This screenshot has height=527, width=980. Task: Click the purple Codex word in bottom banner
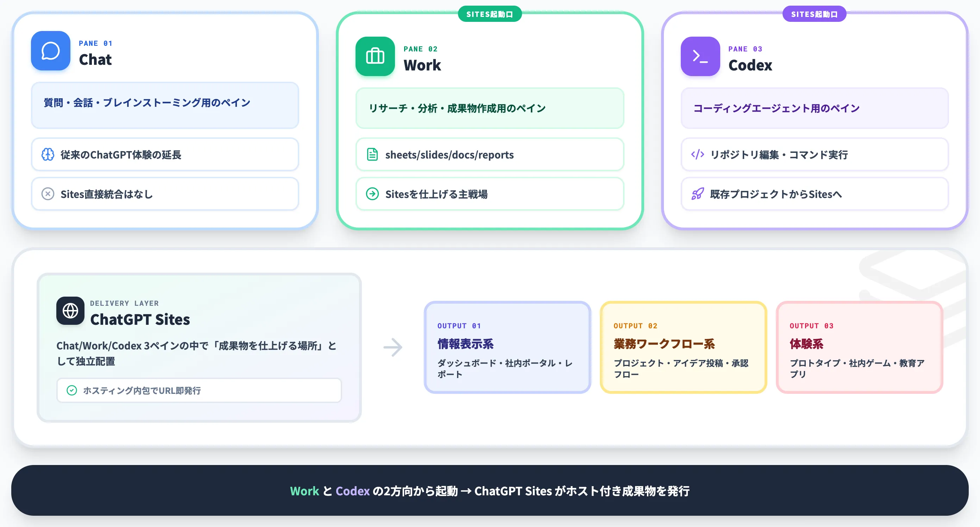[353, 491]
